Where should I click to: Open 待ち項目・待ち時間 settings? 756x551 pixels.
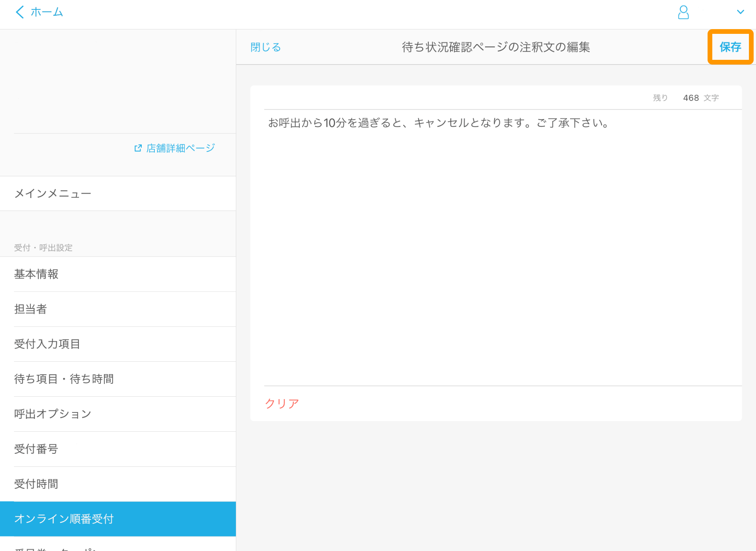pos(64,379)
